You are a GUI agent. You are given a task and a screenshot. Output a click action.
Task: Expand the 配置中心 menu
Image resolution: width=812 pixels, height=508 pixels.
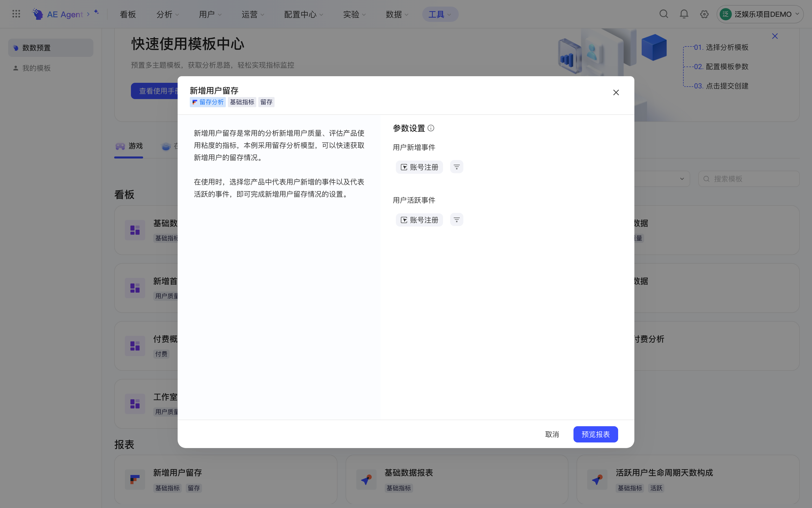point(303,14)
